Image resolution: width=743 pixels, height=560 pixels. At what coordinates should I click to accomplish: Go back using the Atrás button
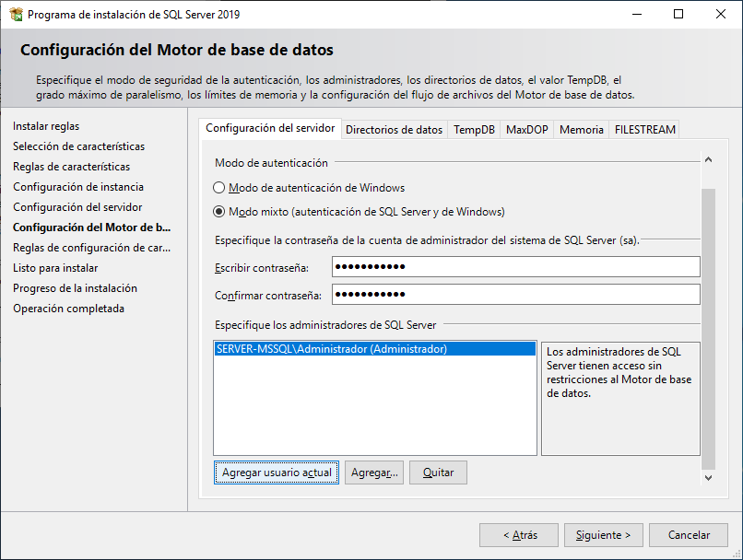518,534
